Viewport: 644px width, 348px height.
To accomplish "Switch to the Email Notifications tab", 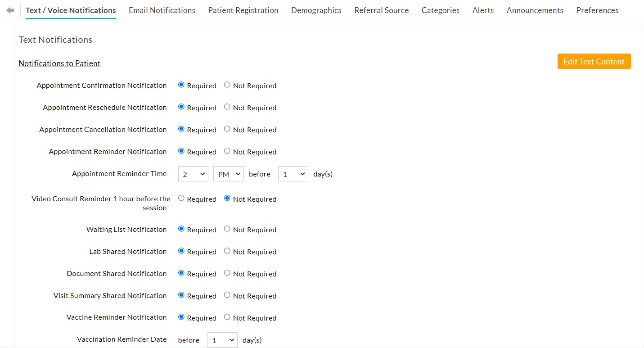I will point(162,10).
